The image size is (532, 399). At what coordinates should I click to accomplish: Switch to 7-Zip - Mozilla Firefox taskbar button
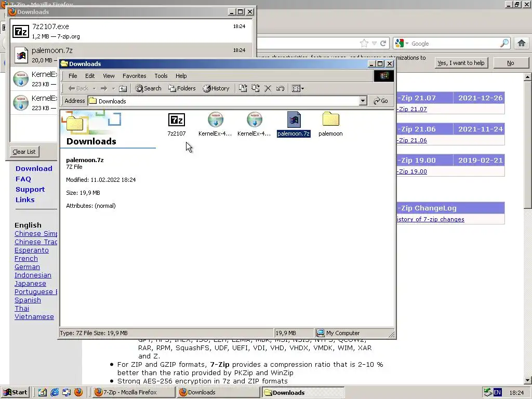coord(133,393)
